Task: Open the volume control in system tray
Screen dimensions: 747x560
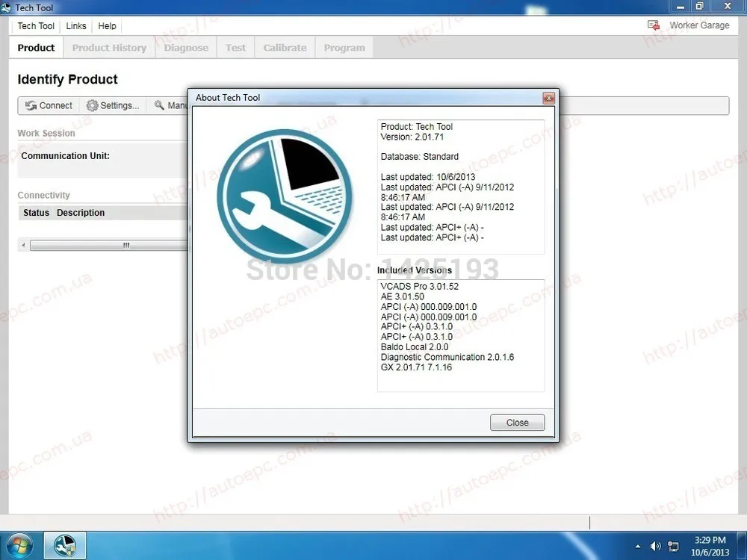Action: pos(656,547)
